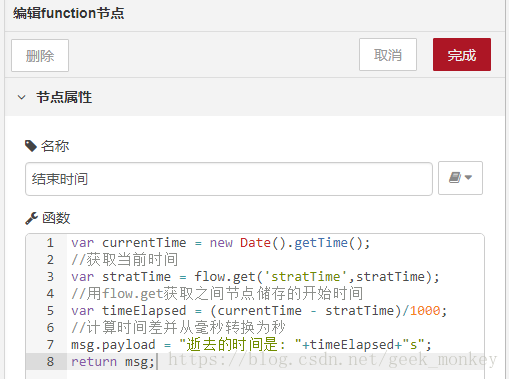
Task: Click the tag icon beside 名称
Action: 31,146
